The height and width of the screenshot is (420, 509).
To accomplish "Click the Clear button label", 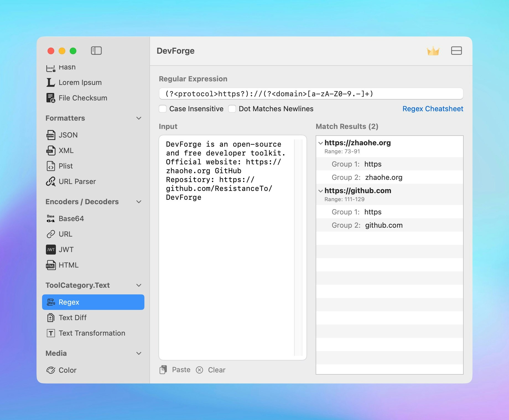I will click(x=217, y=370).
